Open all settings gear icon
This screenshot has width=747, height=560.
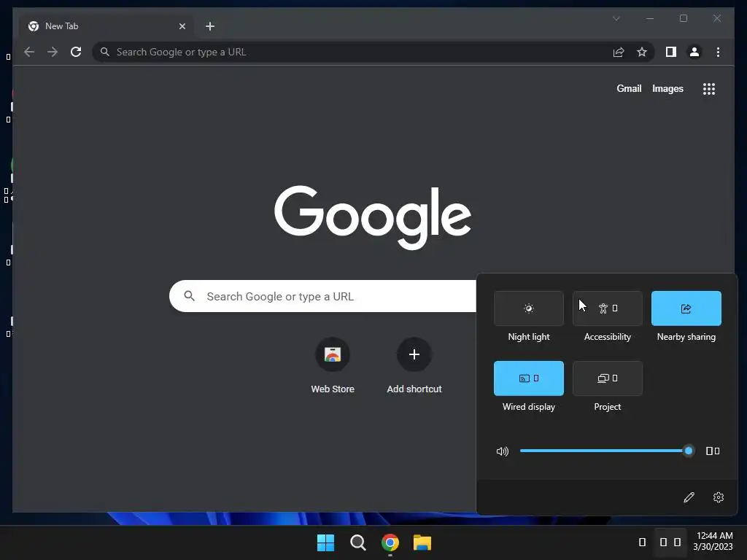click(x=719, y=497)
